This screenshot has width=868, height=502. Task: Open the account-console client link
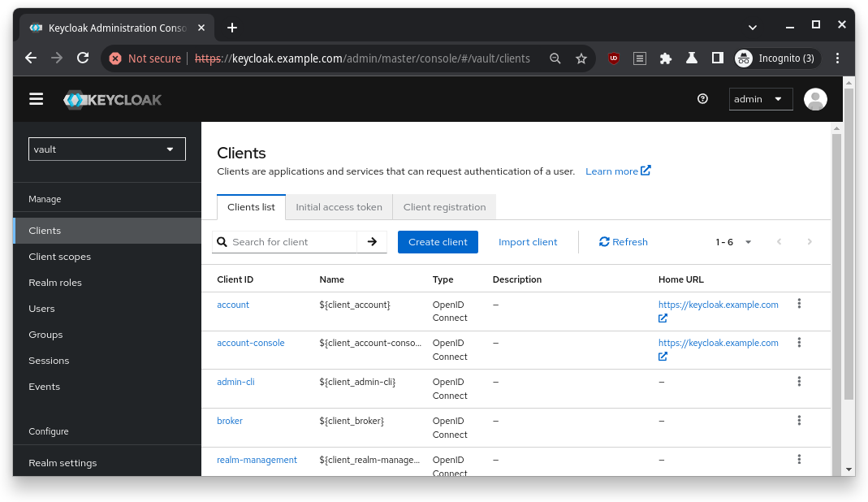click(251, 343)
